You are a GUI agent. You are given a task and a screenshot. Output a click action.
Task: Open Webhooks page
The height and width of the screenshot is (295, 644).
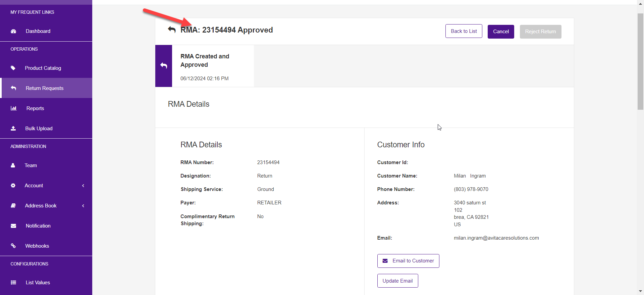click(x=46, y=246)
